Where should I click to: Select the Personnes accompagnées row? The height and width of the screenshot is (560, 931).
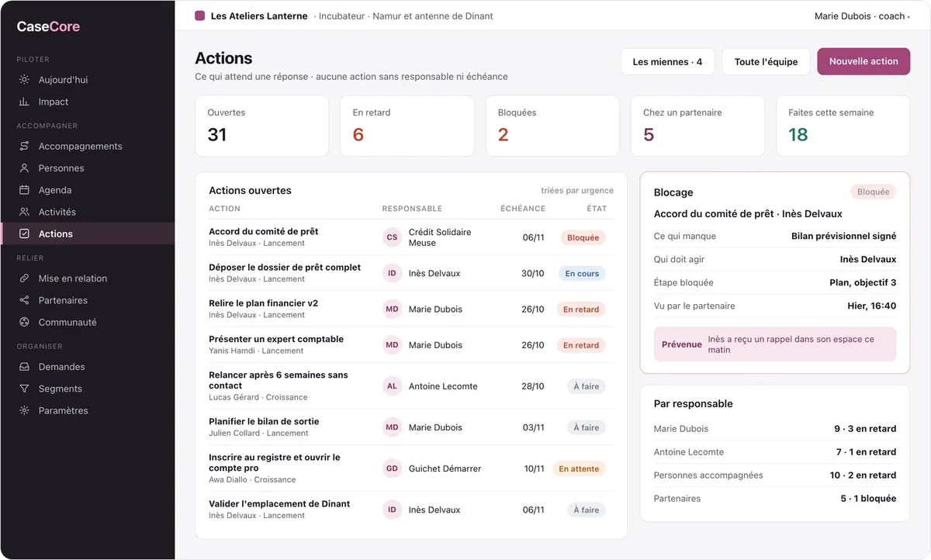pos(775,475)
